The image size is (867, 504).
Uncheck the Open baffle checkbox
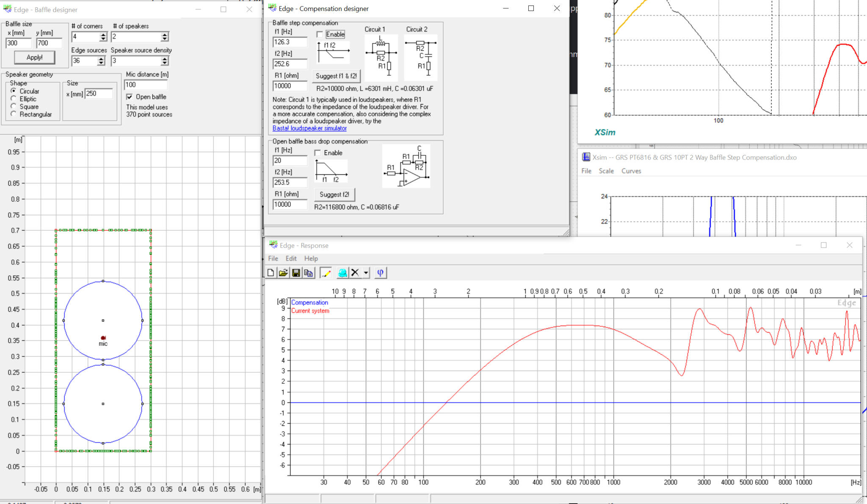130,97
